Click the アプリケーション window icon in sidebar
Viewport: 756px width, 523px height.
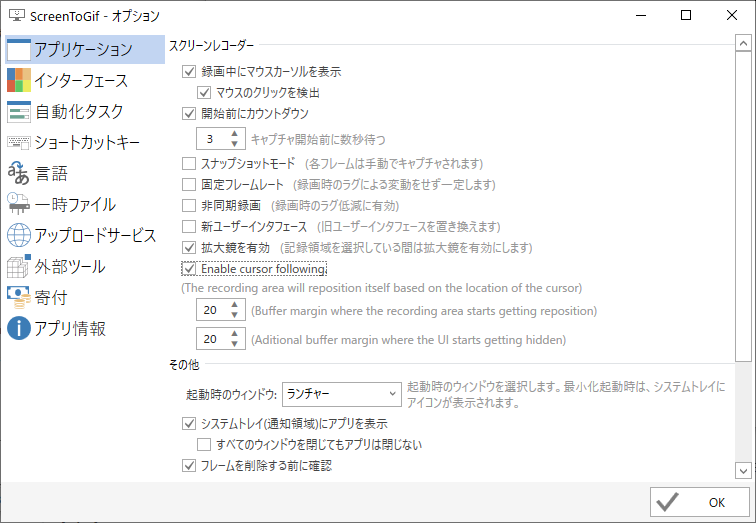pyautogui.click(x=19, y=50)
